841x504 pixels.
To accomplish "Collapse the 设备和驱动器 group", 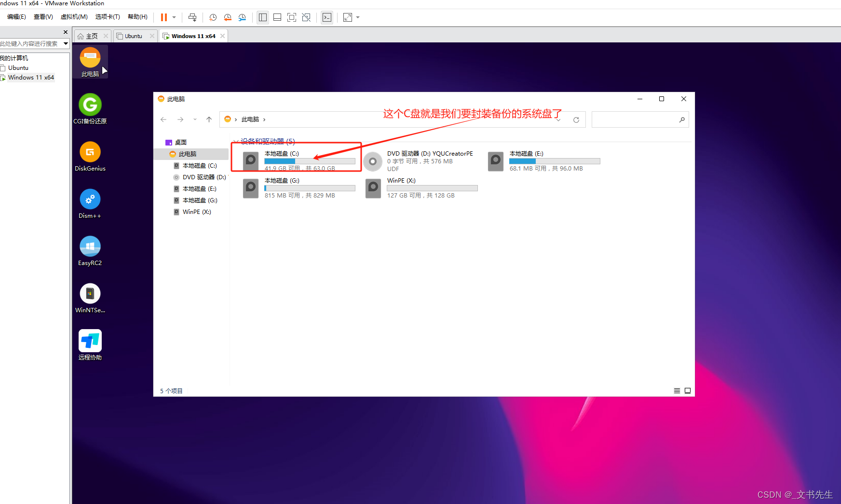I will 235,142.
